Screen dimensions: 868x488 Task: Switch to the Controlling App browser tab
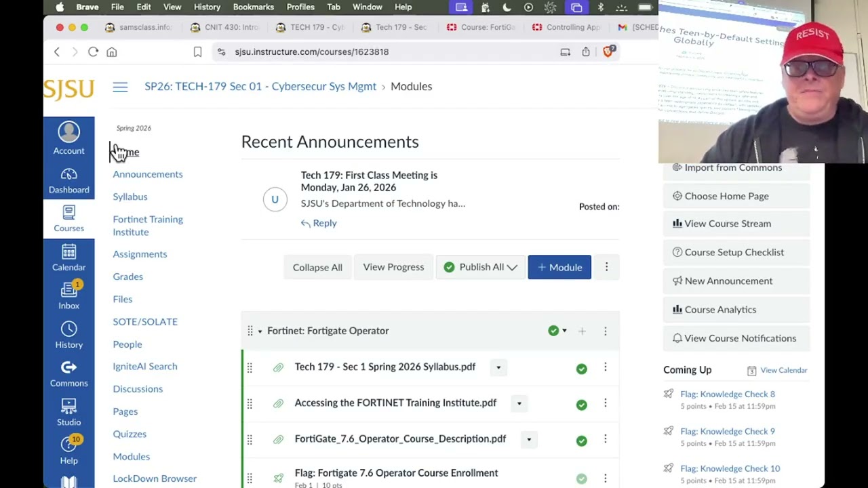pyautogui.click(x=566, y=27)
